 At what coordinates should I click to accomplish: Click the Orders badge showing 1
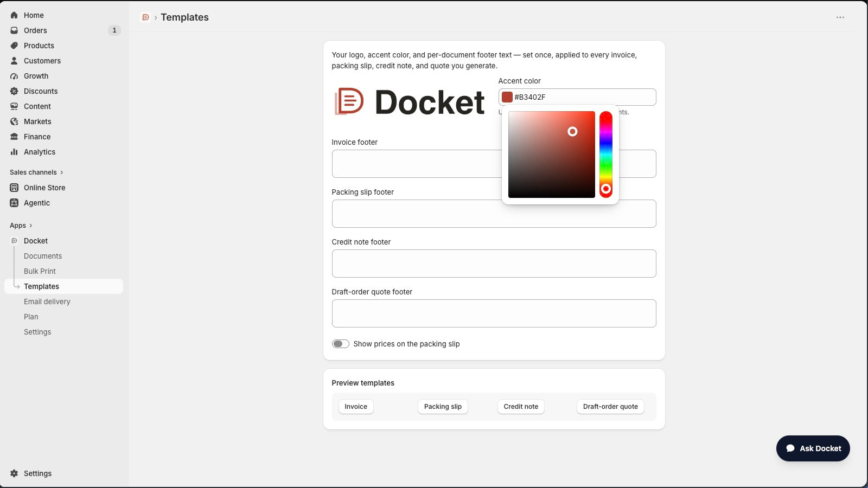tap(114, 30)
